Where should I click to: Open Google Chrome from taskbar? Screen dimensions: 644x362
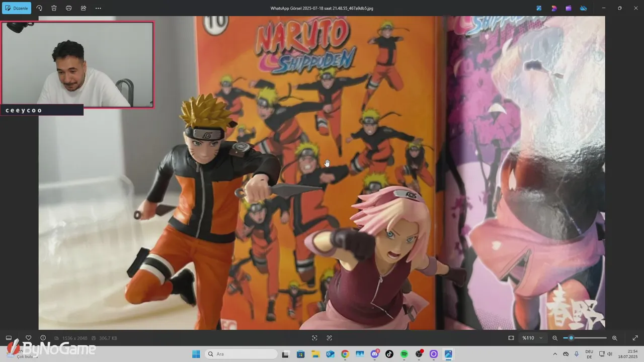point(345,354)
